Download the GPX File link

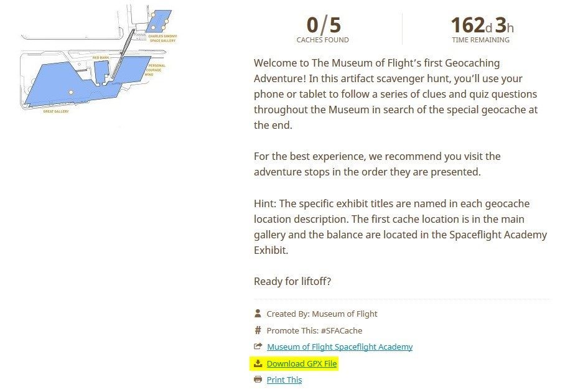point(302,363)
